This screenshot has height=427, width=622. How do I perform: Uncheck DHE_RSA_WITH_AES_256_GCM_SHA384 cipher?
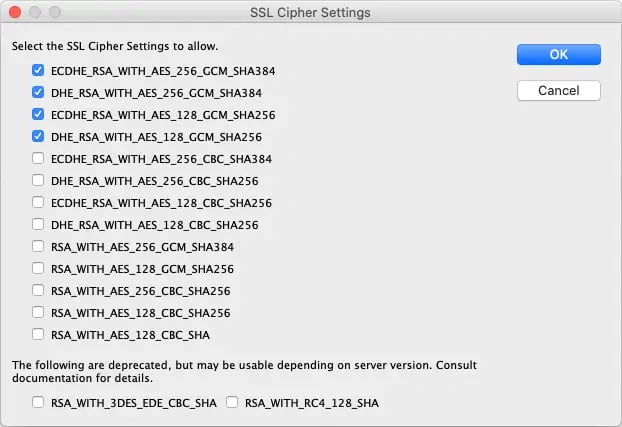point(38,93)
